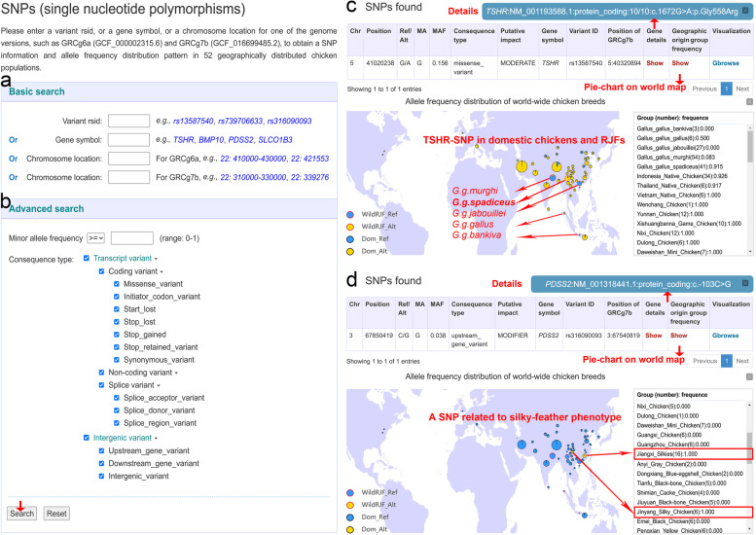Show geographic origin frequency for PDSS2 row

[x=678, y=336]
